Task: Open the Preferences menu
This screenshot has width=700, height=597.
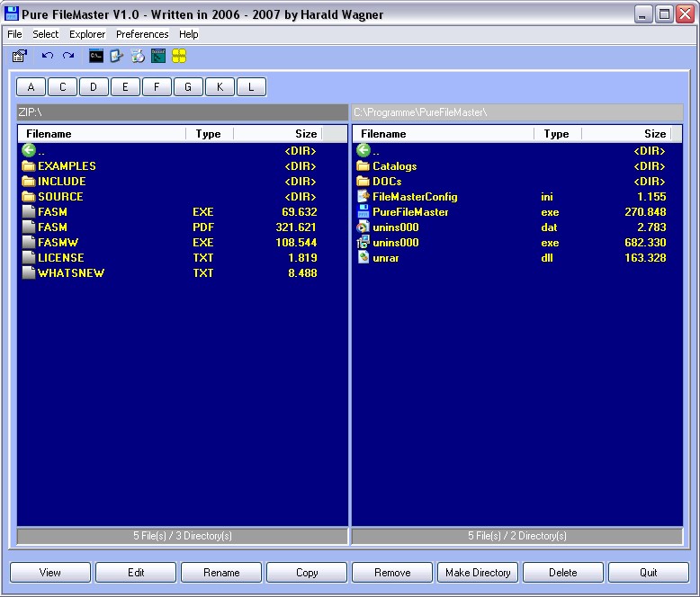Action: (142, 34)
